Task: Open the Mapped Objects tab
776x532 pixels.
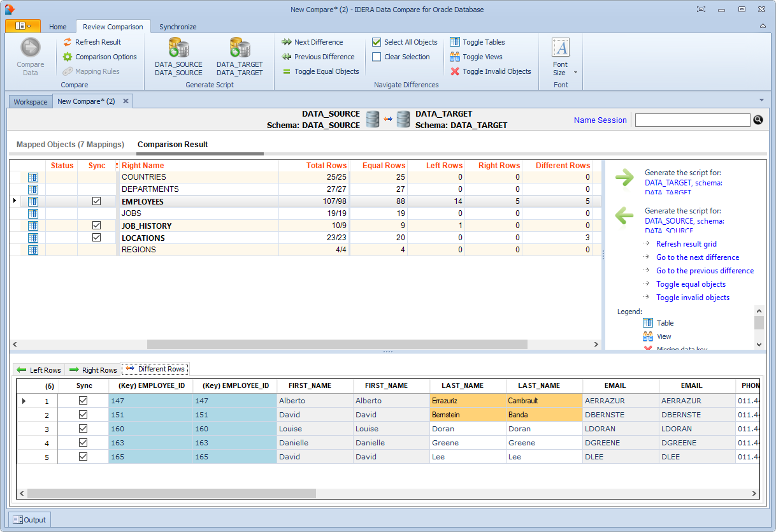Action: (x=70, y=145)
